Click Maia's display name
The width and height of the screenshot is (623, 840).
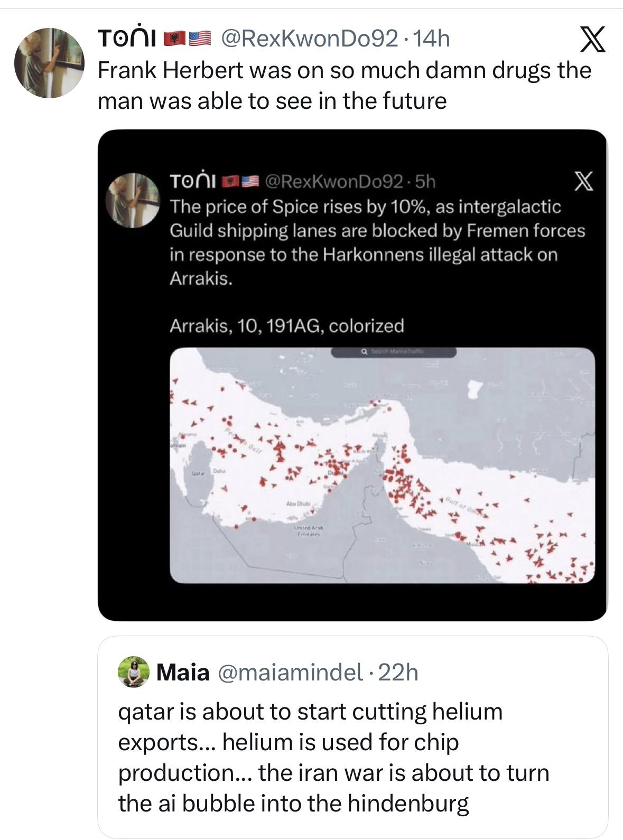point(182,673)
